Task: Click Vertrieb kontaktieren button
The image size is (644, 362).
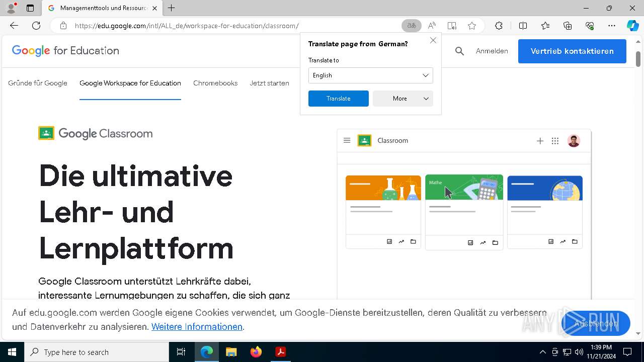Action: (x=572, y=51)
